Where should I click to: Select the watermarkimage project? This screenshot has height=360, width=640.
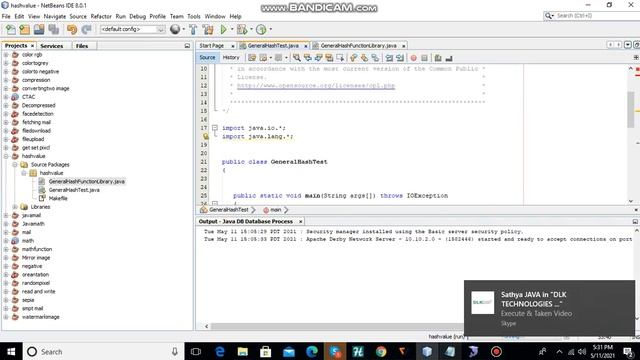[x=40, y=317]
